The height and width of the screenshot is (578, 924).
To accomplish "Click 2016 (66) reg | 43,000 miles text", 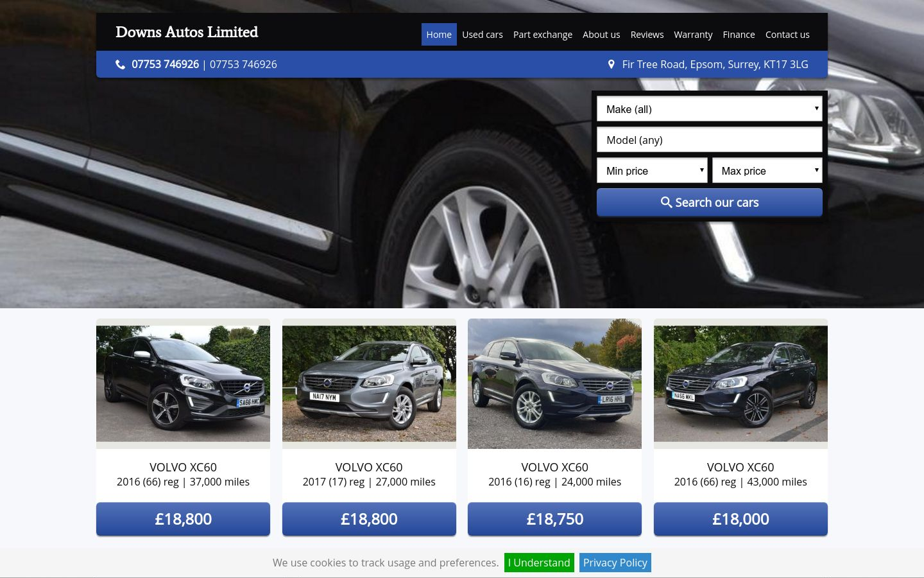I will (x=740, y=482).
